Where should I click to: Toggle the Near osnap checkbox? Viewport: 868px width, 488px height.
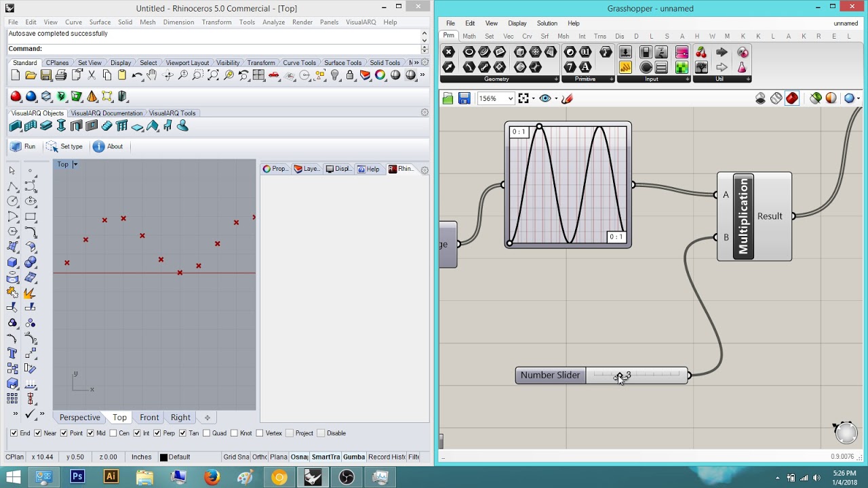[x=39, y=433]
